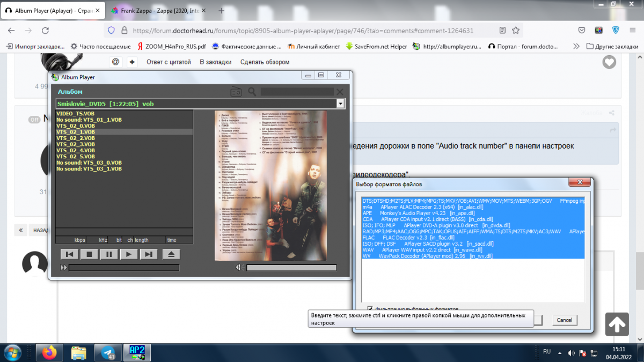Screen dimensions: 644x362
Task: Click 'Сделать обзором' forum link
Action: coord(265,62)
